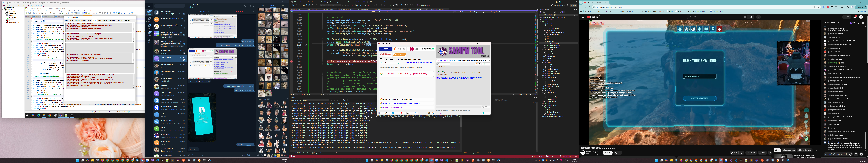The height and width of the screenshot is (163, 868).
Task: Click the YouTube search magnifier button
Action: (x=751, y=17)
